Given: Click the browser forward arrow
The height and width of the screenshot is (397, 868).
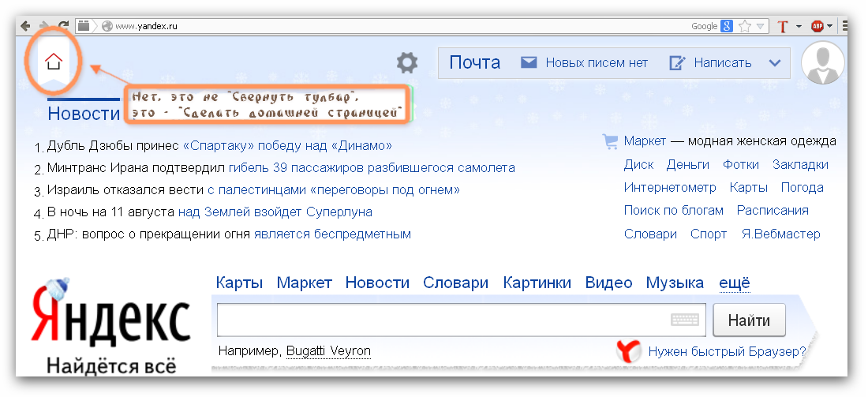Looking at the screenshot, I should click(43, 26).
